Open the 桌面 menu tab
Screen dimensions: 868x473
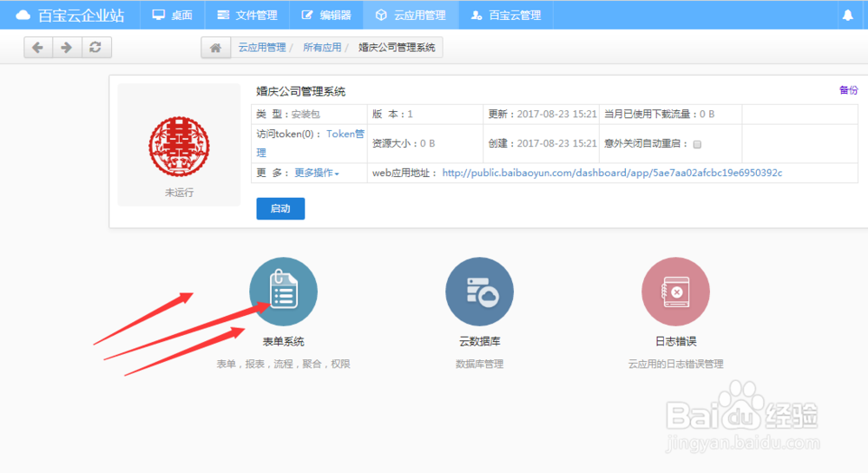pos(172,15)
